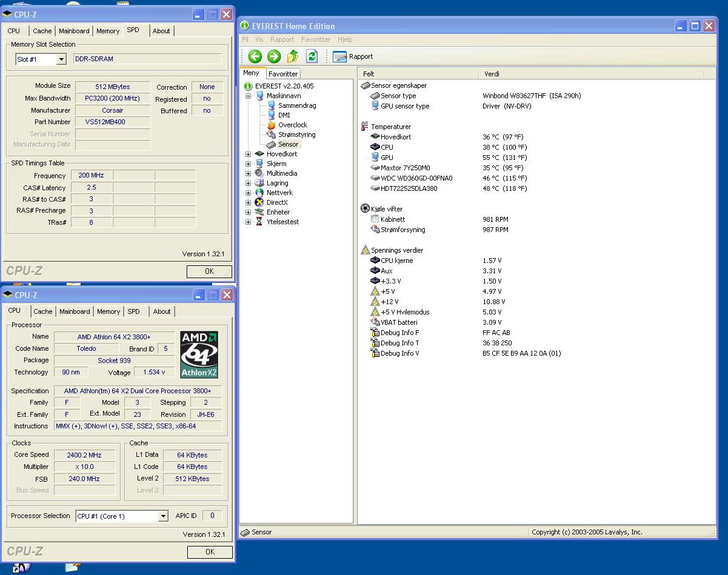
Task: Open the Rapport menu in menu bar
Action: pyautogui.click(x=282, y=39)
